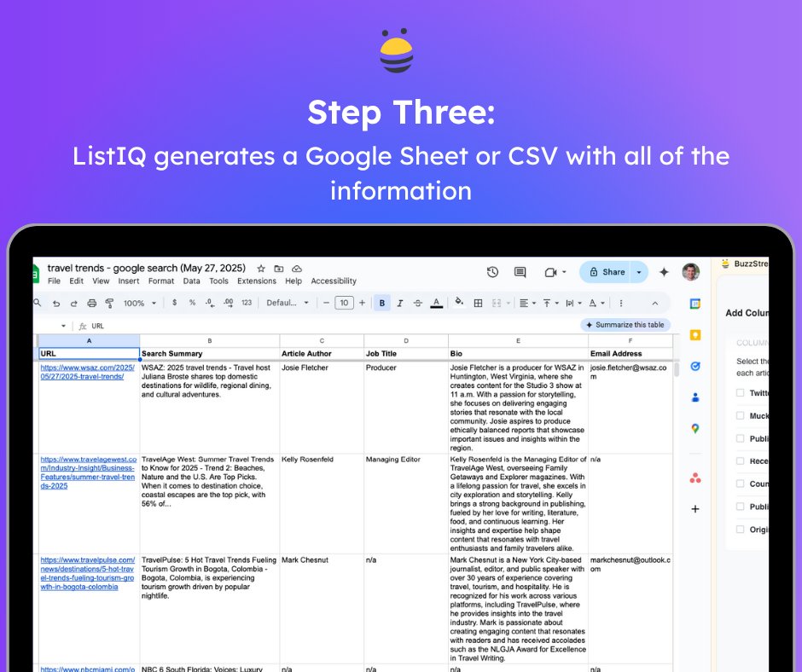The height and width of the screenshot is (672, 802).
Task: Open the text rotation dropdown
Action: 596,304
